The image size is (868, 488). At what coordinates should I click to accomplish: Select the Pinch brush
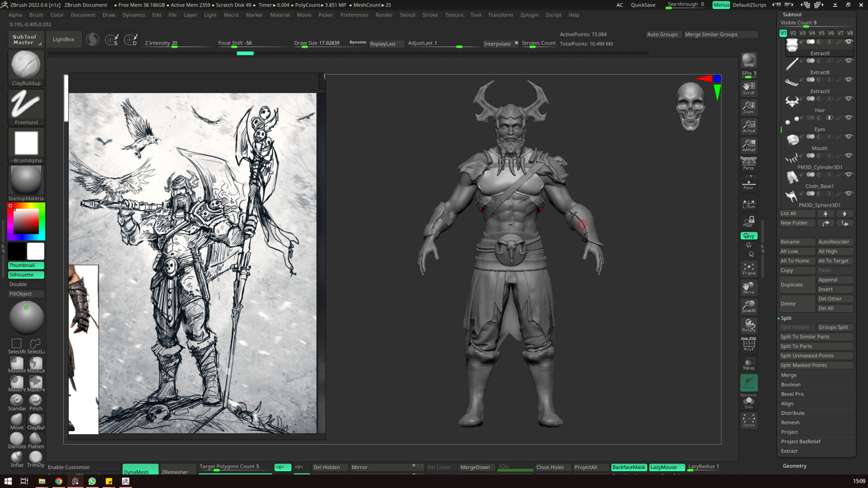tap(36, 402)
